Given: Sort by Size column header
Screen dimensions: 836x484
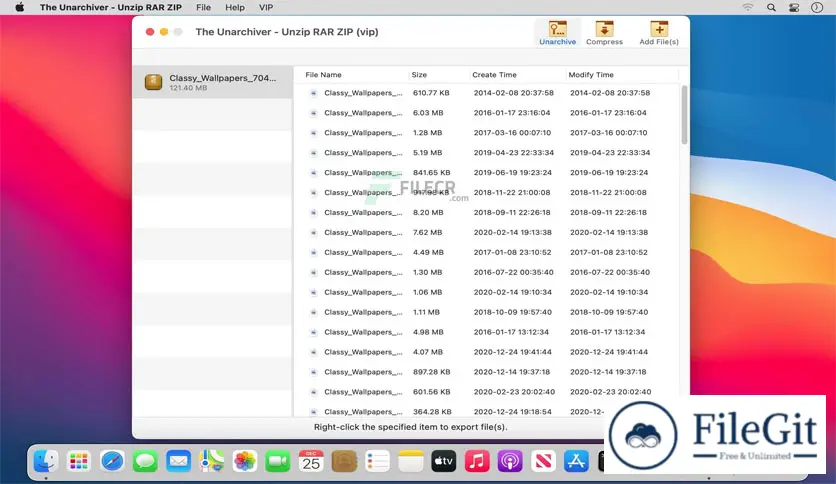Looking at the screenshot, I should coord(419,75).
